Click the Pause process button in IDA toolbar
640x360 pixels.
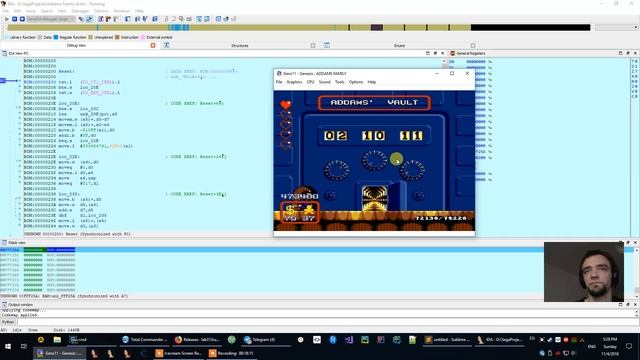[x=14, y=19]
